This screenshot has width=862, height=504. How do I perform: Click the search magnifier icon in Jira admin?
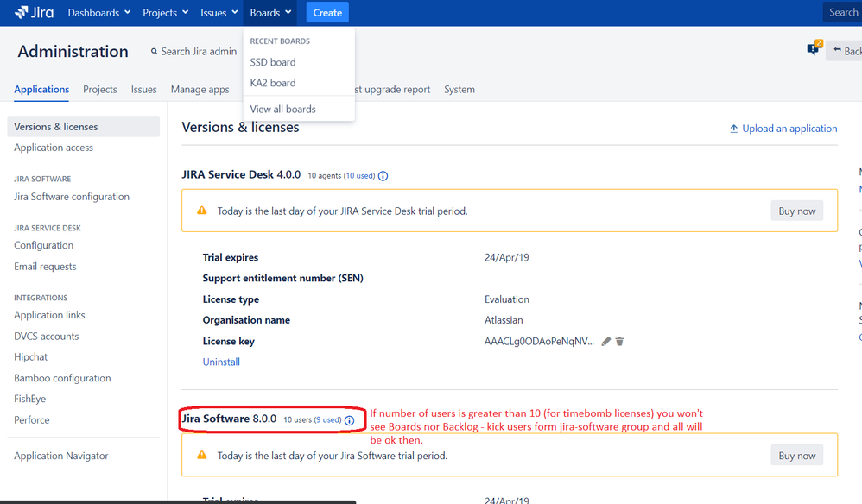(154, 51)
